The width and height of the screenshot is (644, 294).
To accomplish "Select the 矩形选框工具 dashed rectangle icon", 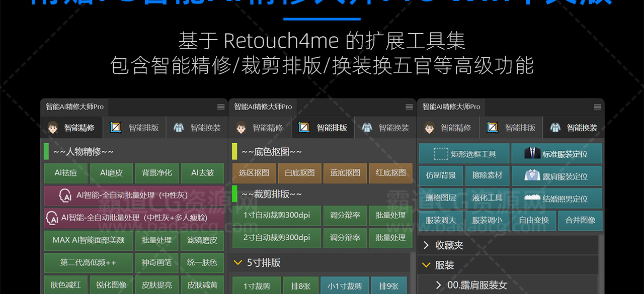I will pos(441,154).
